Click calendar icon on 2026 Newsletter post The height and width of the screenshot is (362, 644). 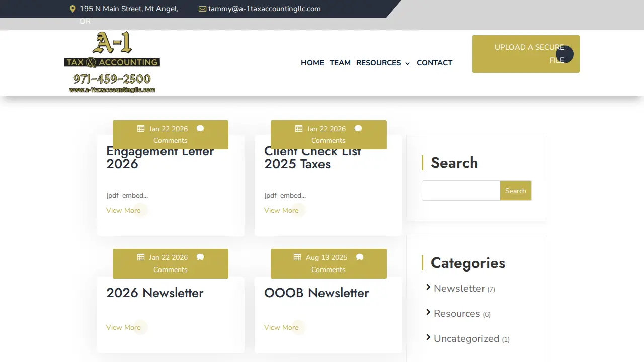(141, 257)
